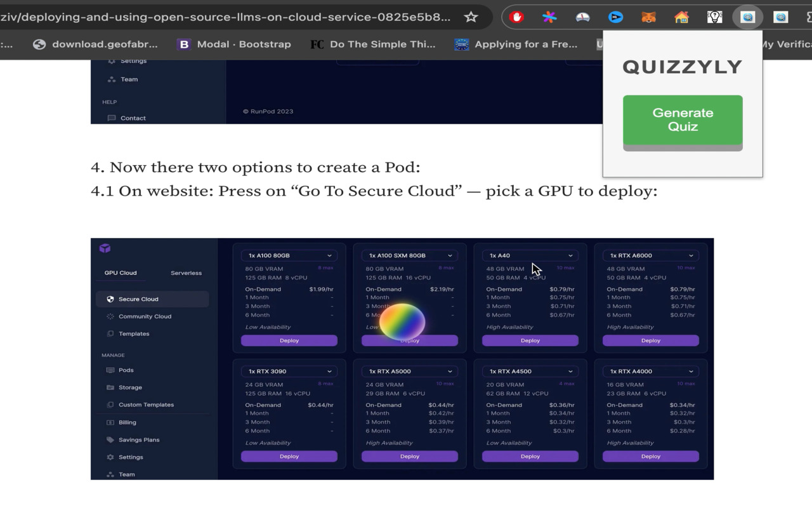The width and height of the screenshot is (812, 508).
Task: Click the $1.99/hr On-Demand price
Action: pos(321,289)
